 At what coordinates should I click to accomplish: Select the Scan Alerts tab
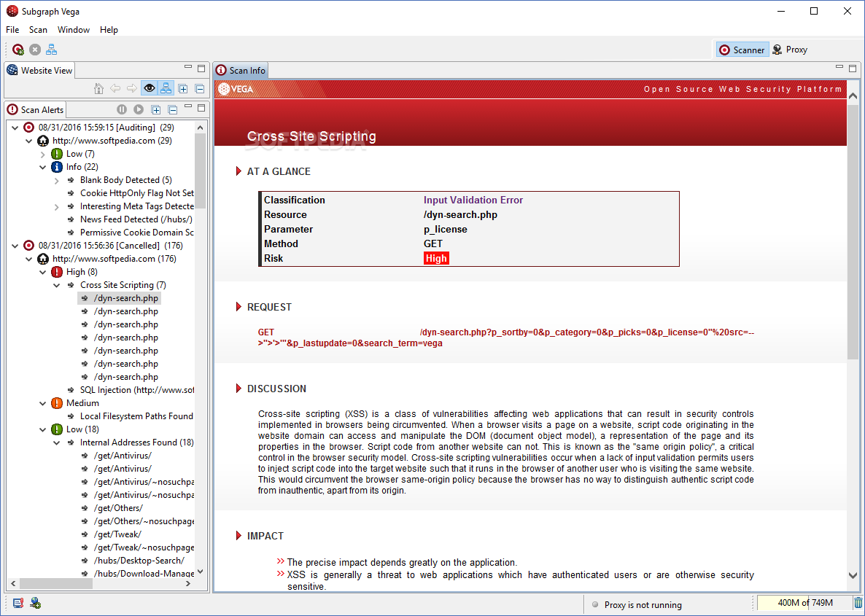click(35, 110)
